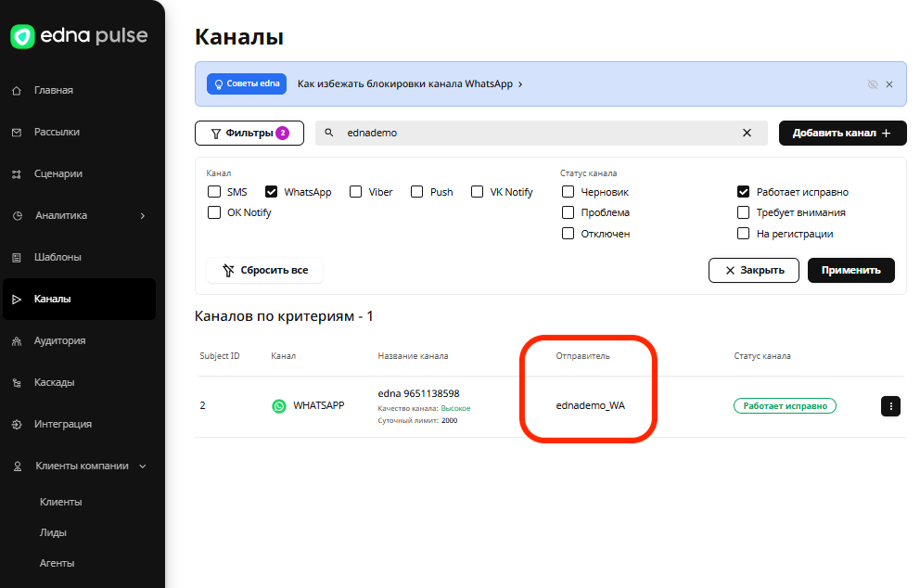Check the Черновик status checkbox

568,192
